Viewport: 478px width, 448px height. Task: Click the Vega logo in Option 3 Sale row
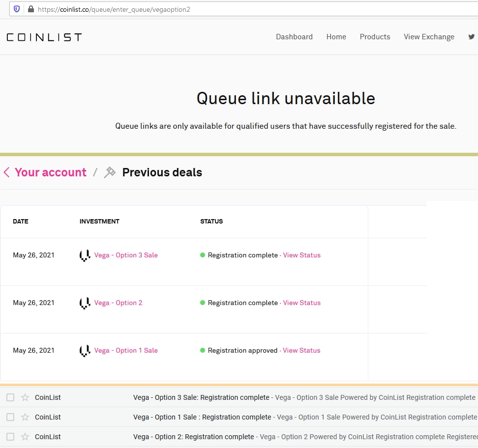[85, 255]
